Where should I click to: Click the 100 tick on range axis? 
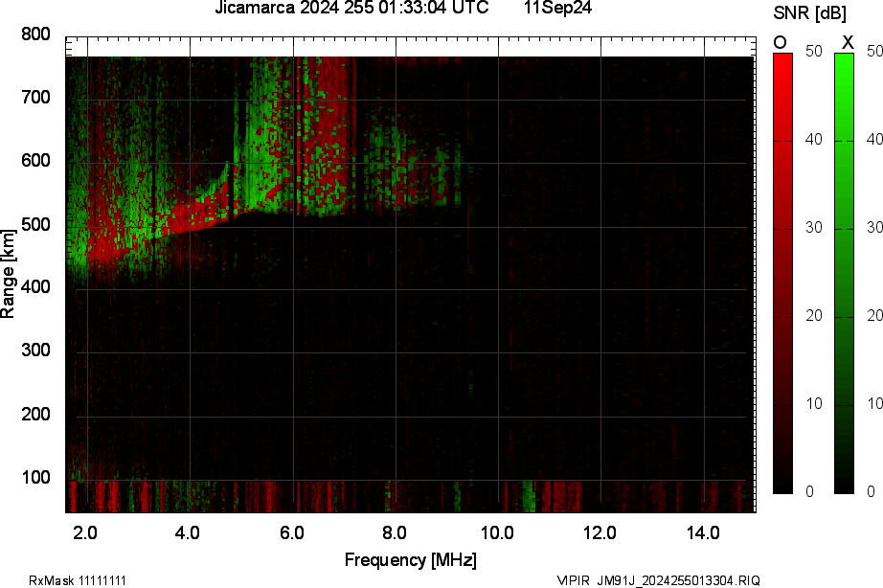[35, 478]
